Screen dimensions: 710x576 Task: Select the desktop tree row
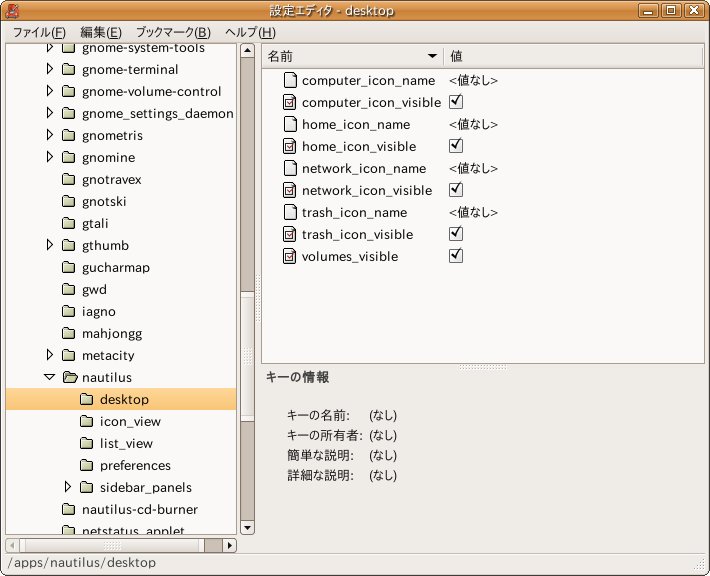[x=121, y=399]
